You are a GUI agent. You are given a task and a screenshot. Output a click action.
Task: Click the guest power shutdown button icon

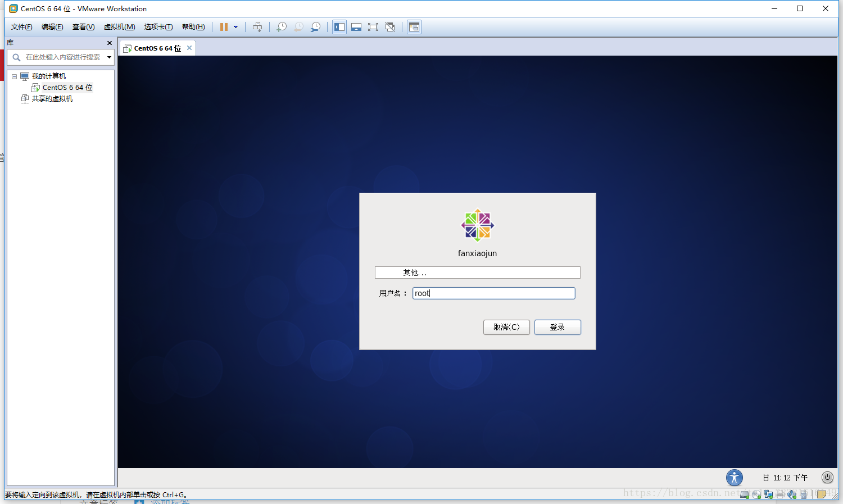(x=827, y=477)
